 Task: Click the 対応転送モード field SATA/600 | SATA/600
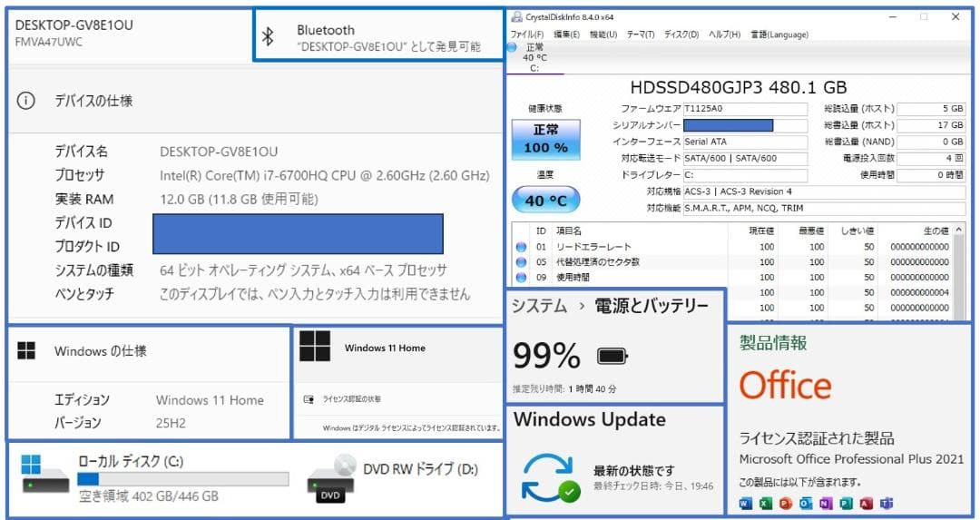pyautogui.click(x=745, y=159)
